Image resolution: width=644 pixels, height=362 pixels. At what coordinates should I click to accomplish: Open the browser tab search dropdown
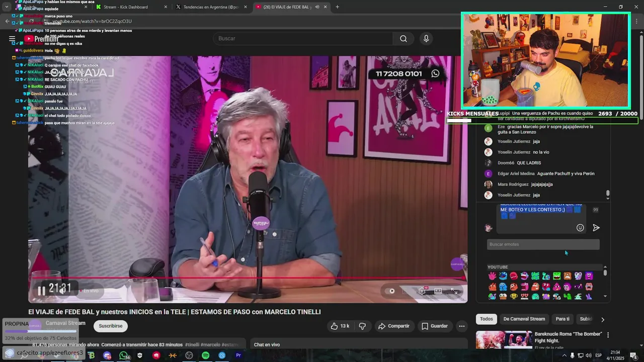(7, 7)
